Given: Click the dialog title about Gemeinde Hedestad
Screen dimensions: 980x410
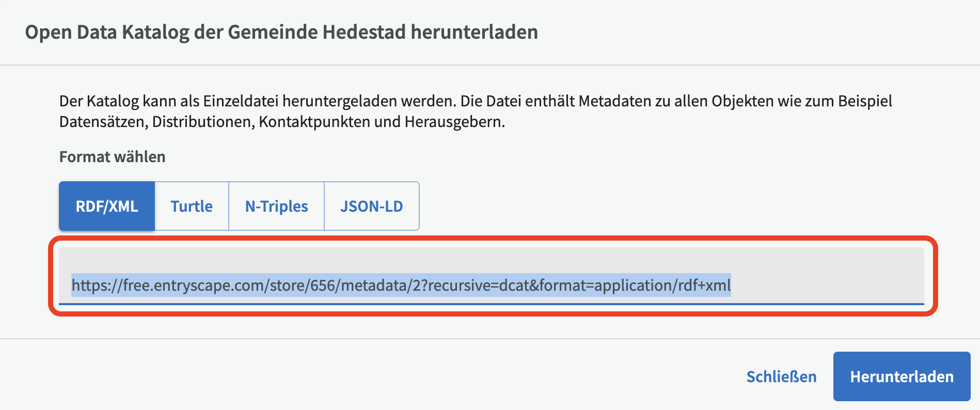Looking at the screenshot, I should click(x=281, y=32).
